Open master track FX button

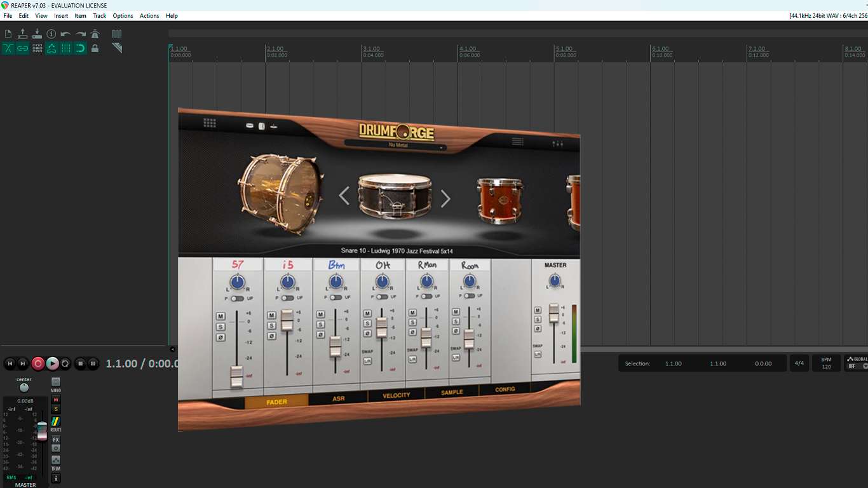56,440
